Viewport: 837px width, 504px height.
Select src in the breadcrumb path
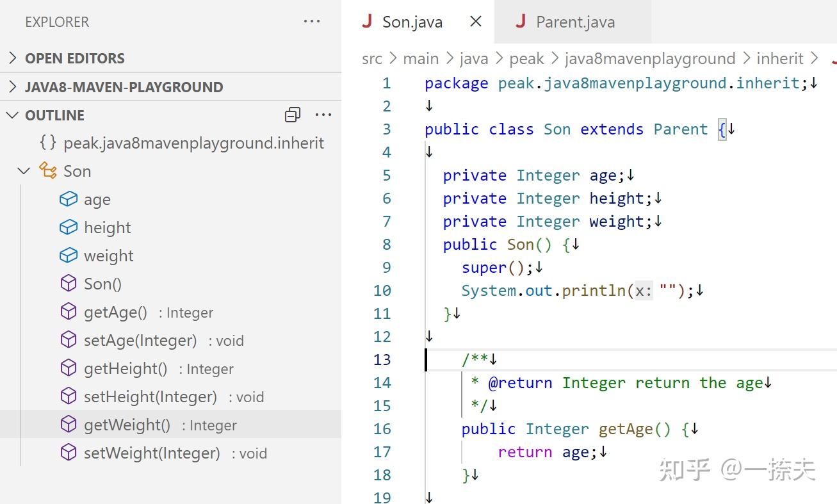372,58
